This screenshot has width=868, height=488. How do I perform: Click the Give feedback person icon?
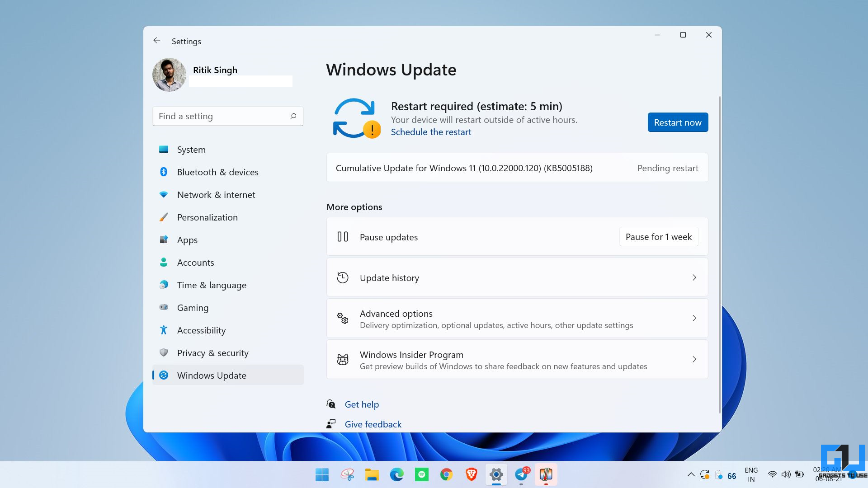pyautogui.click(x=331, y=424)
